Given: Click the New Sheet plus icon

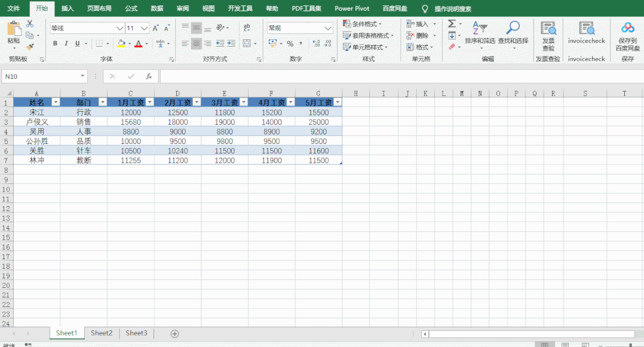Looking at the screenshot, I should [174, 334].
